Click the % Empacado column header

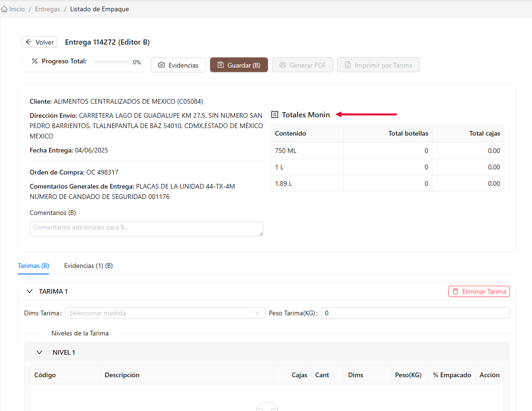pos(452,375)
